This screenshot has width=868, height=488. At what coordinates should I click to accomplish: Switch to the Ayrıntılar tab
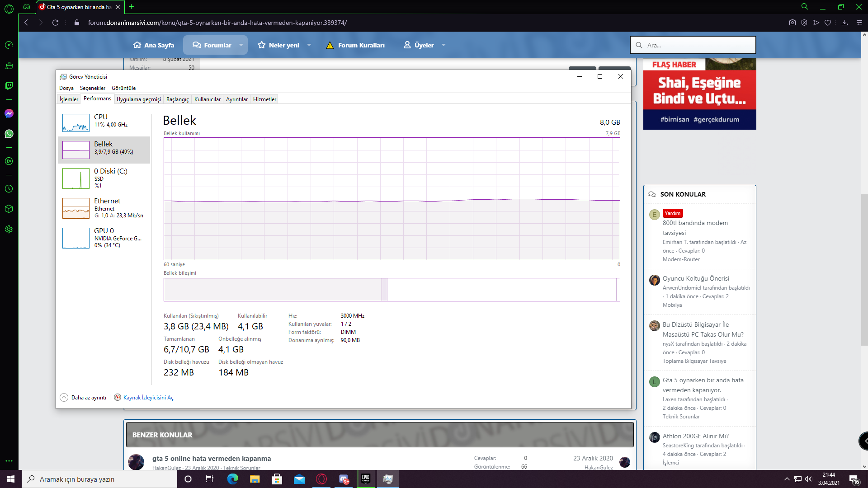point(237,99)
